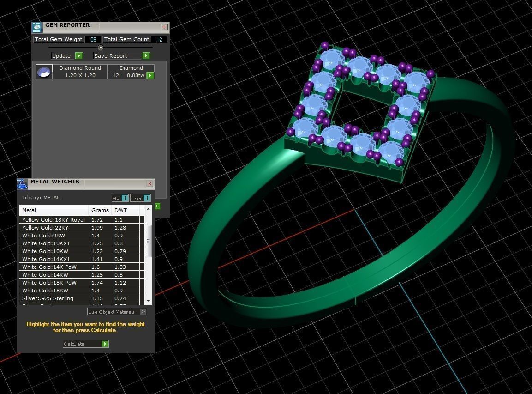Toggle the GV library option
Screen dimensions: 532x394
120,198
